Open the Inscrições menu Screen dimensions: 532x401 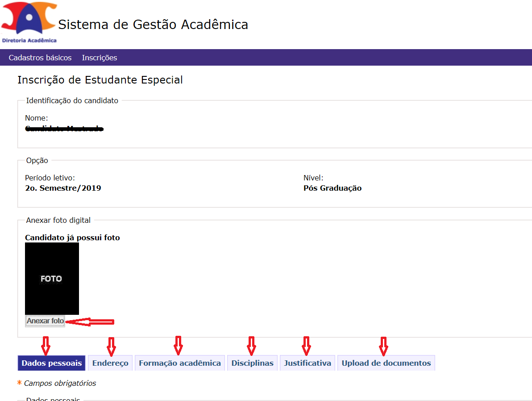(x=100, y=58)
